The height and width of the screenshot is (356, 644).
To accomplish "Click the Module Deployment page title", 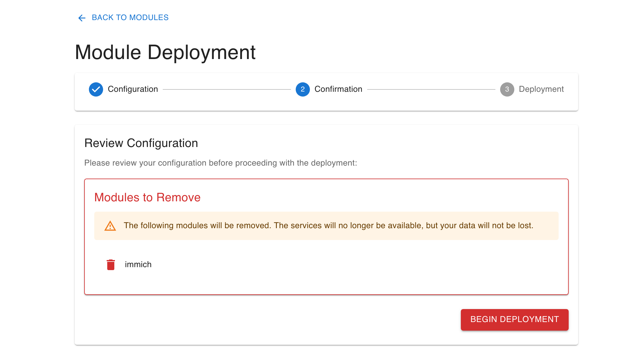I will (x=165, y=52).
